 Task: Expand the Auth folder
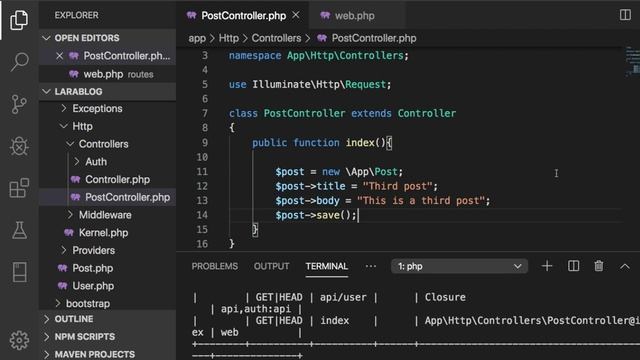click(77, 162)
